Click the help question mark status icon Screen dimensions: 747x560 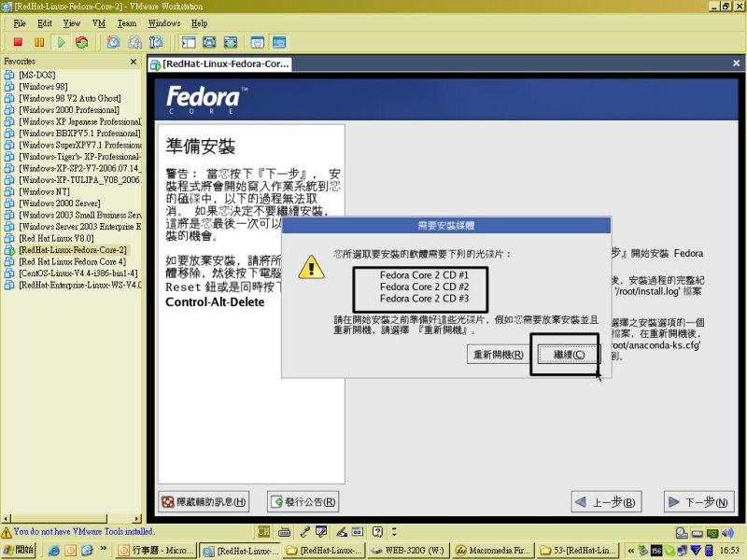pyautogui.click(x=377, y=531)
